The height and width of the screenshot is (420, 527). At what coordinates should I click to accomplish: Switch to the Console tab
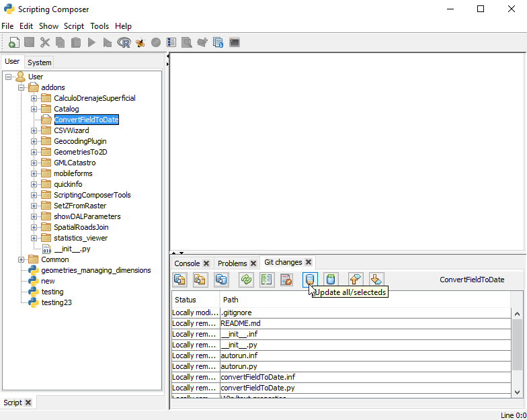pyautogui.click(x=187, y=263)
